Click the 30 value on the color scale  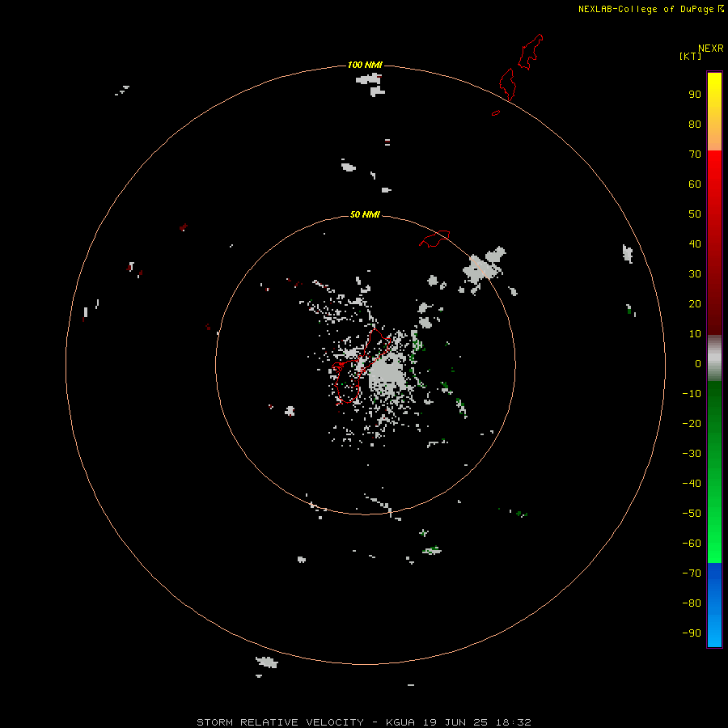point(695,274)
